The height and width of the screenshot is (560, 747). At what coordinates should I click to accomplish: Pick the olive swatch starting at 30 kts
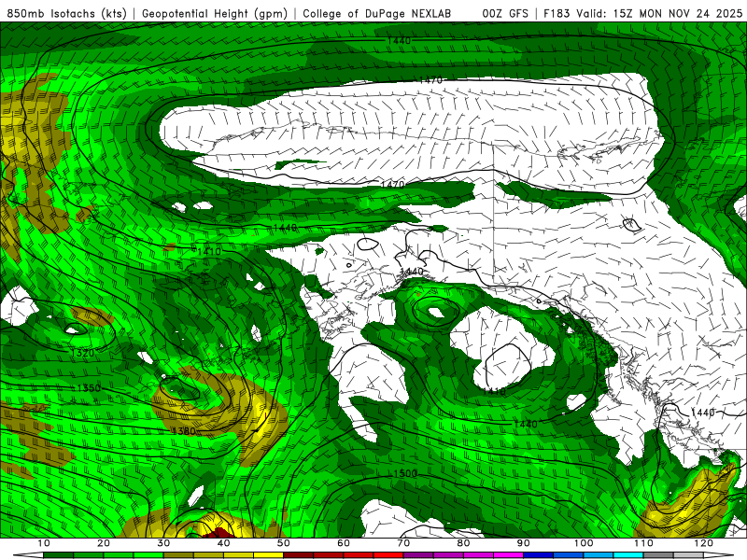178,555
